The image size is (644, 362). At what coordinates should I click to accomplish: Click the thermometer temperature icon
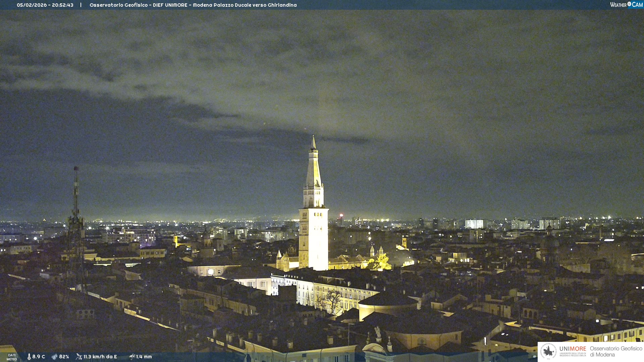pyautogui.click(x=29, y=357)
